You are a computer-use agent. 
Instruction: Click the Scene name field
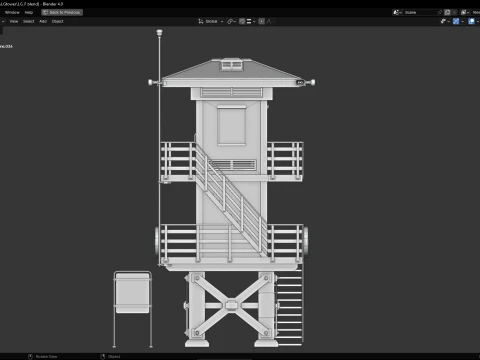(420, 12)
